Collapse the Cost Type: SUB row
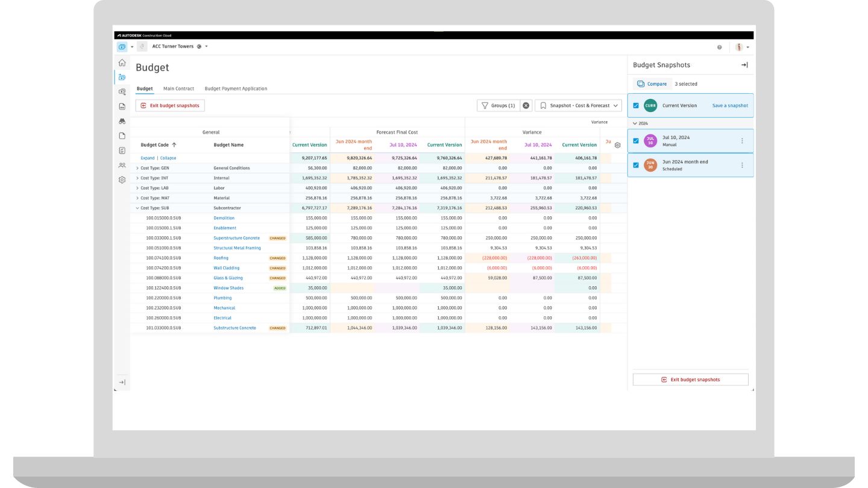Image resolution: width=868 pixels, height=488 pixels. (137, 208)
